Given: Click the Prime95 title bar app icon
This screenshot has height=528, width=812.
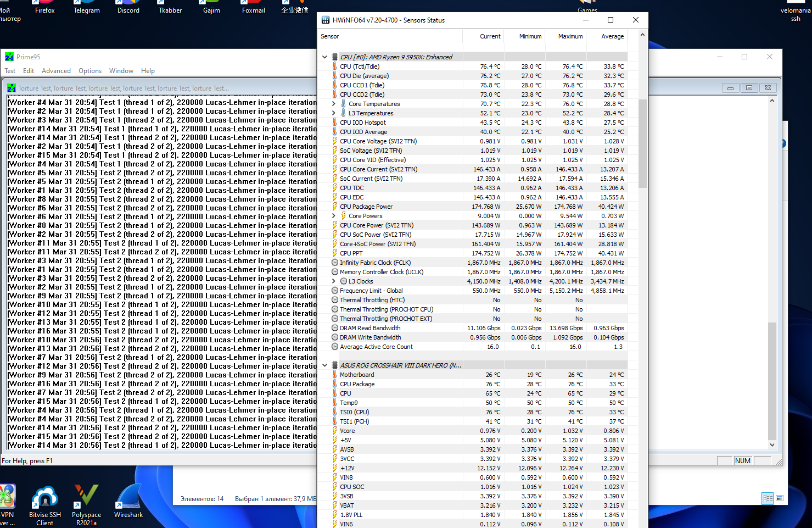Looking at the screenshot, I should coord(9,57).
